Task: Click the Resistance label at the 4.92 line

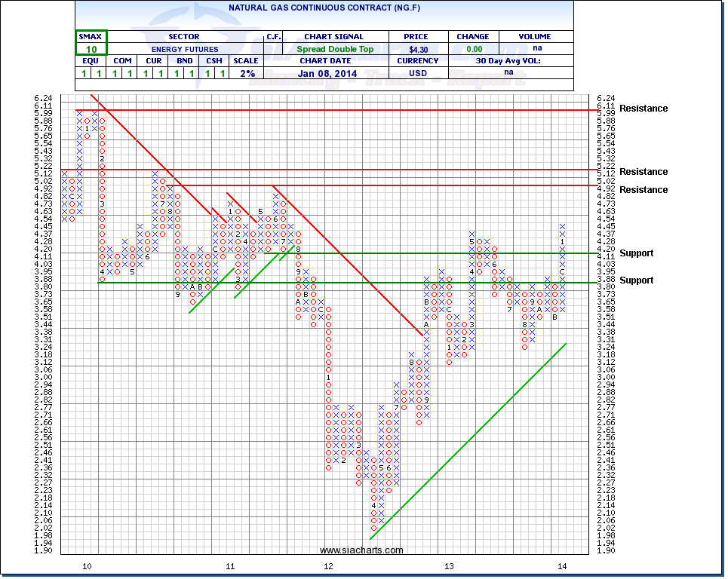Action: 644,190
